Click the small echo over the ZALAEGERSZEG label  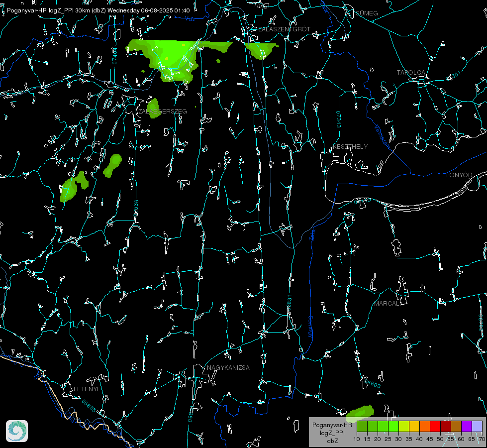153,108
